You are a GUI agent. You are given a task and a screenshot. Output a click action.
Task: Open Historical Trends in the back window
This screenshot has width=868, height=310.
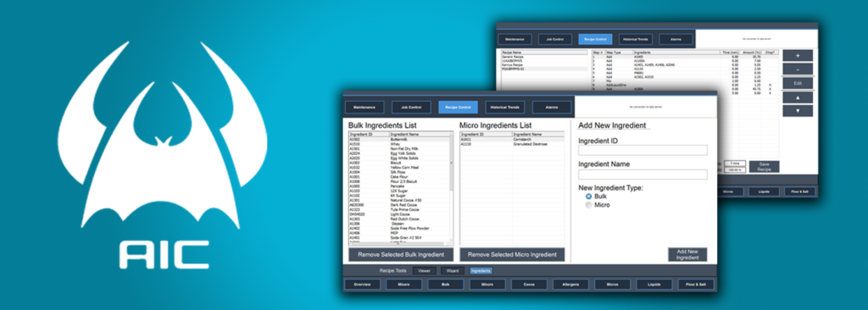pyautogui.click(x=636, y=39)
